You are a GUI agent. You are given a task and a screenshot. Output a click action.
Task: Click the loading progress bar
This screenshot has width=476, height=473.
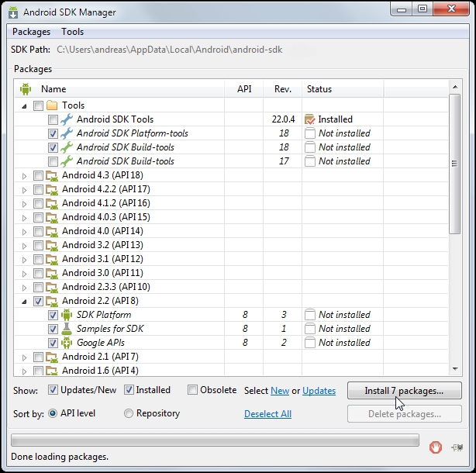click(x=215, y=440)
